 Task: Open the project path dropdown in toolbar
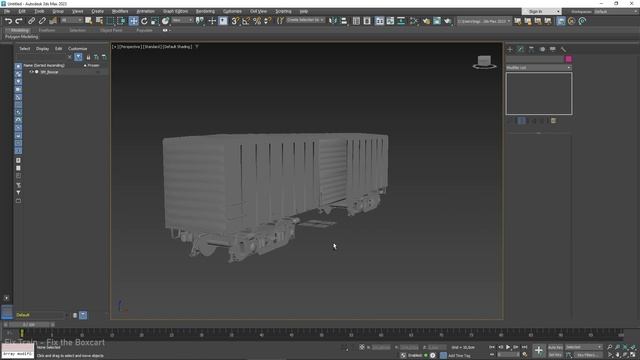484,21
